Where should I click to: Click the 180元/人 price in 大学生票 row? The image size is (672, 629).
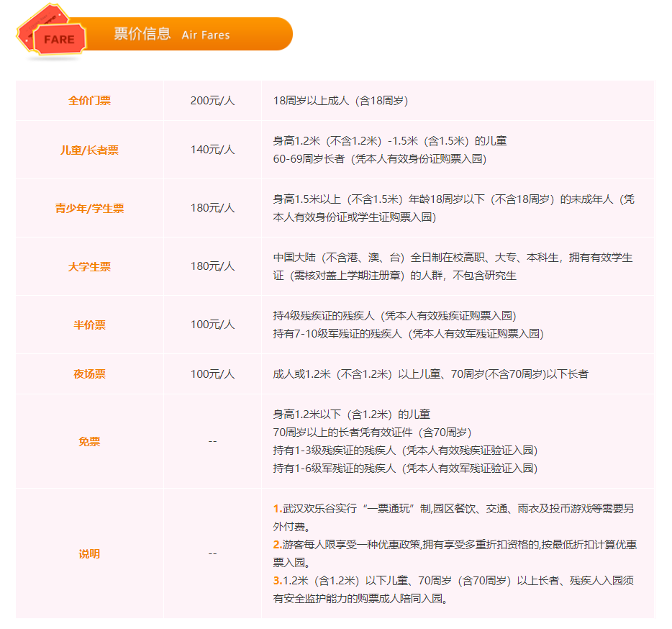click(x=212, y=266)
